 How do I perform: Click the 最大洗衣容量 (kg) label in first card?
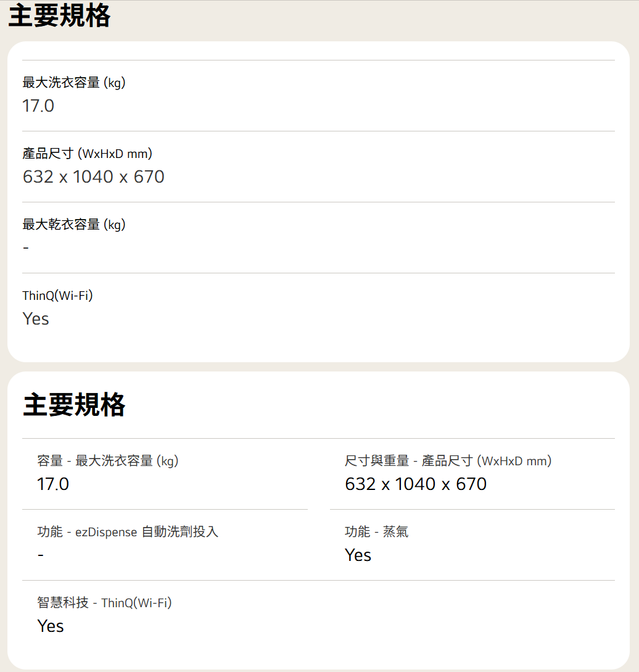tap(74, 83)
